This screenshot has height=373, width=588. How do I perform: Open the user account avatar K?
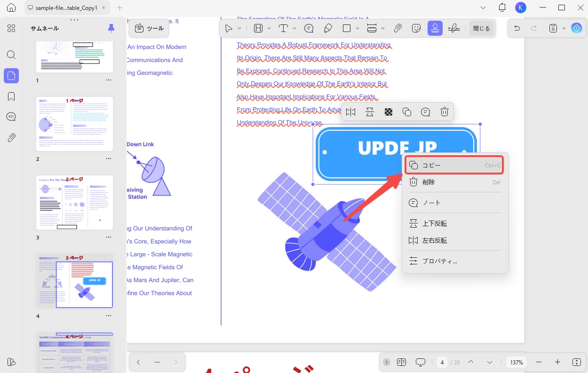tap(520, 8)
